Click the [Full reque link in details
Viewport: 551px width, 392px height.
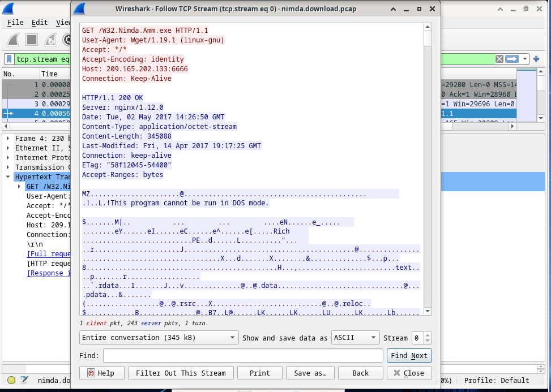pyautogui.click(x=49, y=254)
